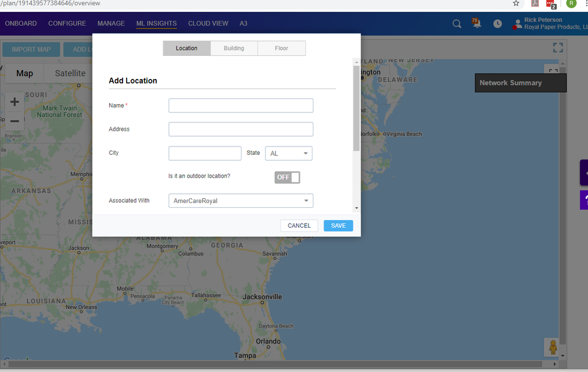Click Savannah label on the map
This screenshot has width=588, height=372.
click(274, 254)
